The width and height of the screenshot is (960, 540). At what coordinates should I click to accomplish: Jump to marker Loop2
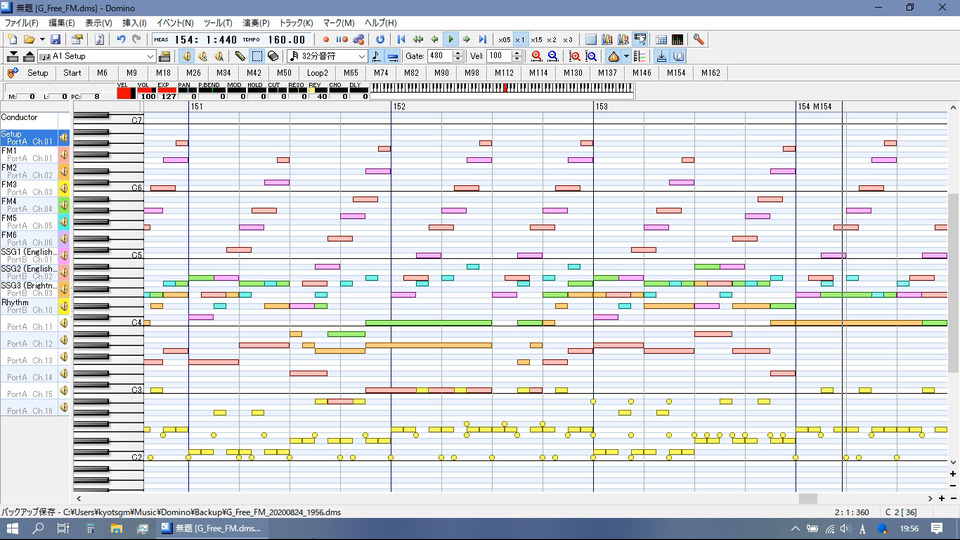317,73
